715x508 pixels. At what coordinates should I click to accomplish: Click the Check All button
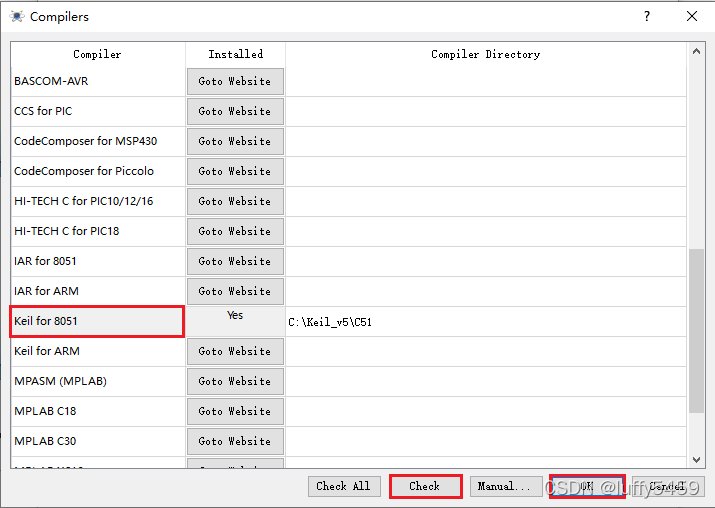(x=343, y=487)
